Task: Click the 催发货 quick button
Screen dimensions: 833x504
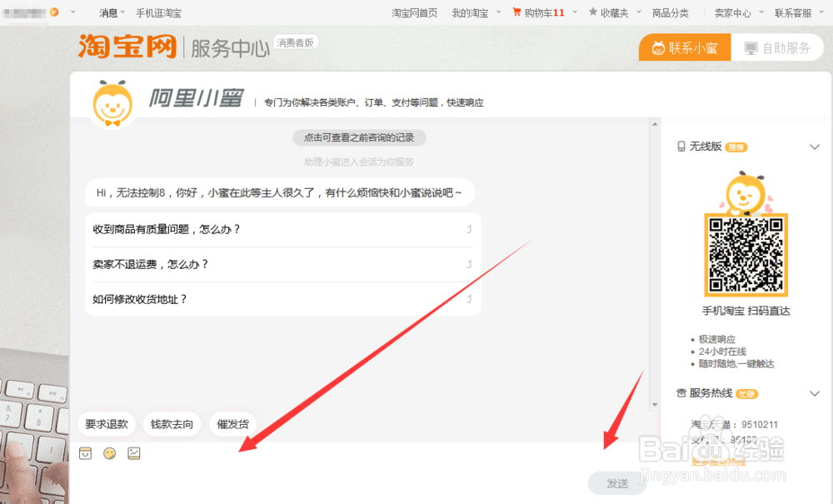Action: 232,424
